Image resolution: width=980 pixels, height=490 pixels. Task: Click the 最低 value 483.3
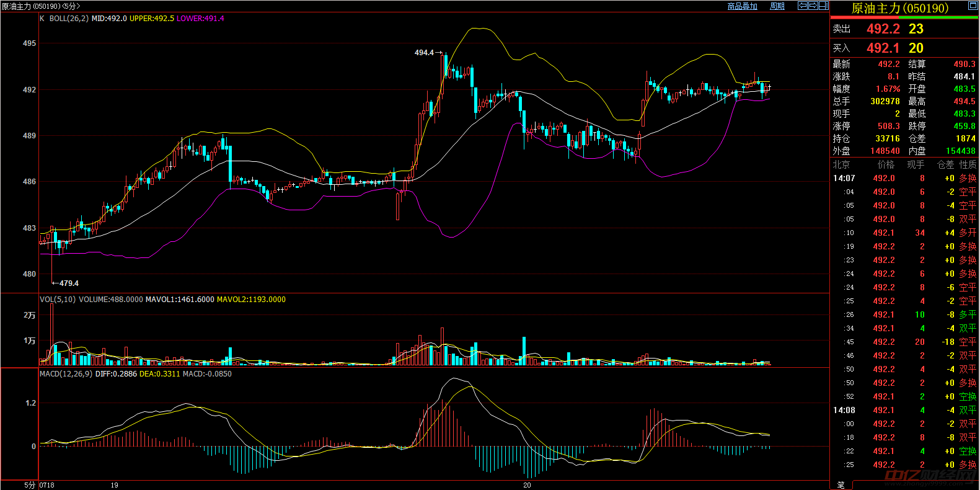(x=965, y=114)
